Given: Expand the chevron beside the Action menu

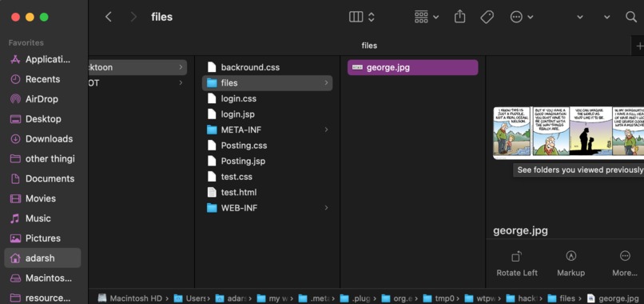Looking at the screenshot, I should pos(531,18).
